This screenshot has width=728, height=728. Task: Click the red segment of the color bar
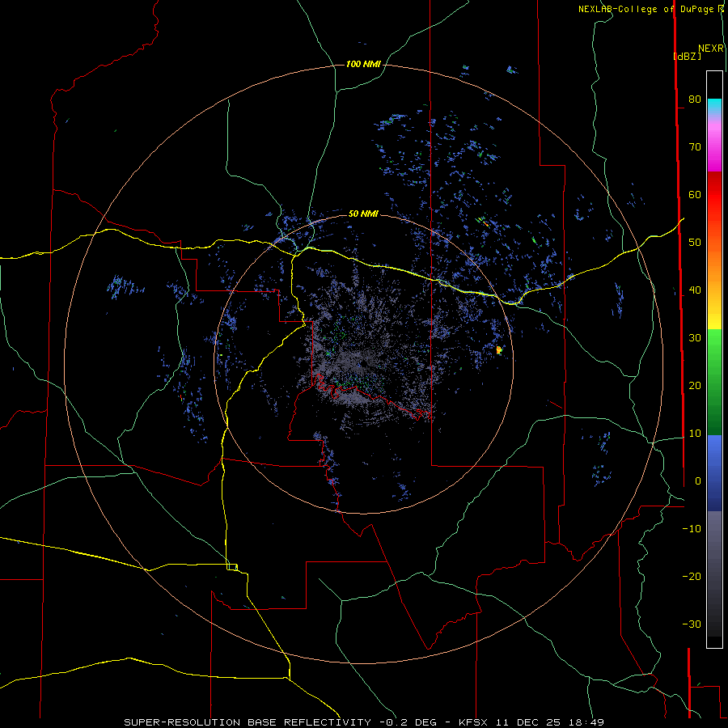[x=714, y=195]
